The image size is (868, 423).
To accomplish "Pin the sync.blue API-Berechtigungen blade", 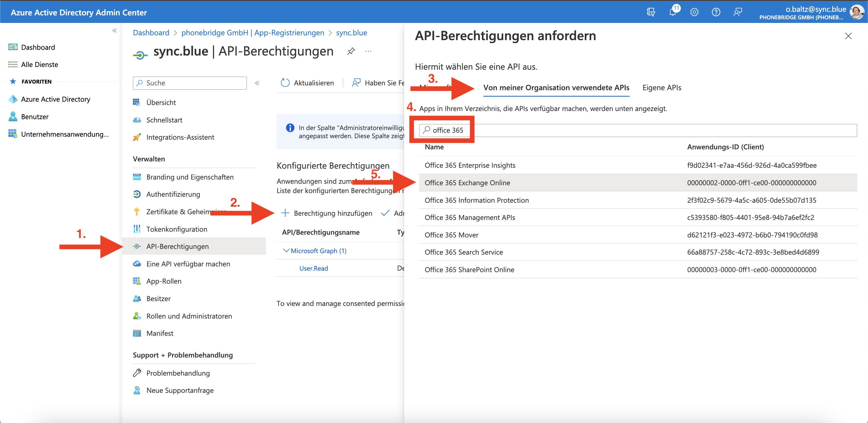I will click(x=351, y=51).
